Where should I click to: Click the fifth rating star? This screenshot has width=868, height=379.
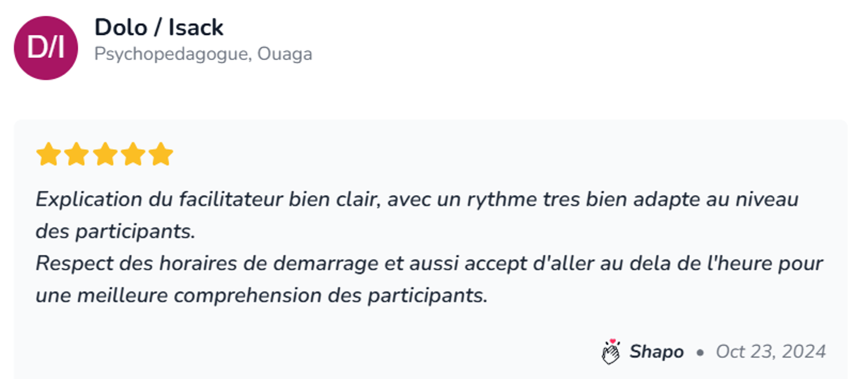pyautogui.click(x=161, y=155)
